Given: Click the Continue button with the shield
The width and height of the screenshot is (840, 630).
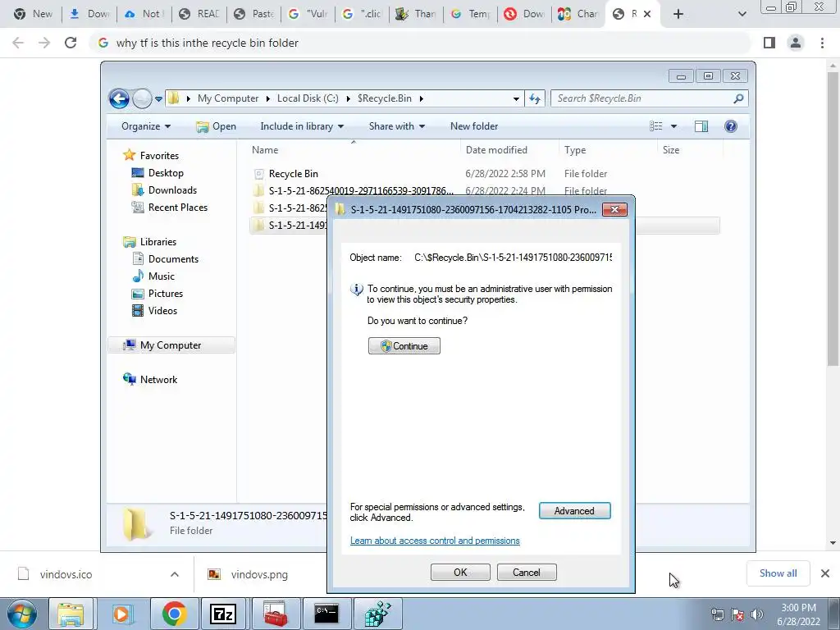Looking at the screenshot, I should click(x=404, y=345).
